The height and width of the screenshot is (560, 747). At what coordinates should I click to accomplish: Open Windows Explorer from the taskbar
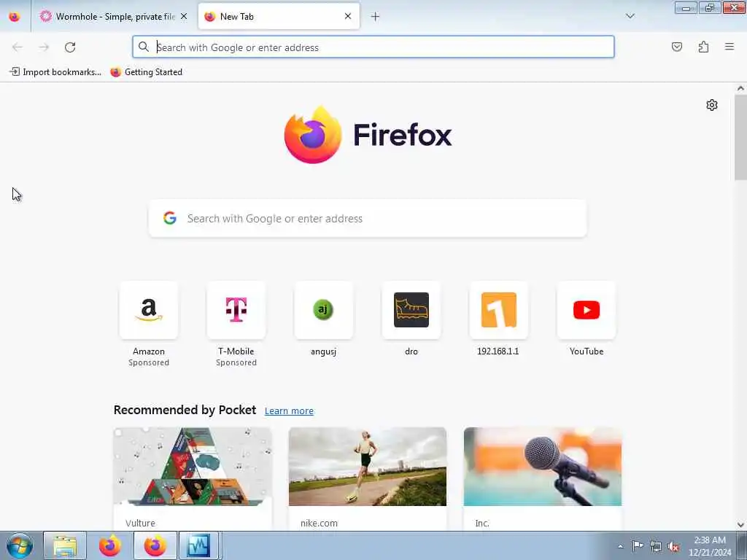(x=65, y=545)
